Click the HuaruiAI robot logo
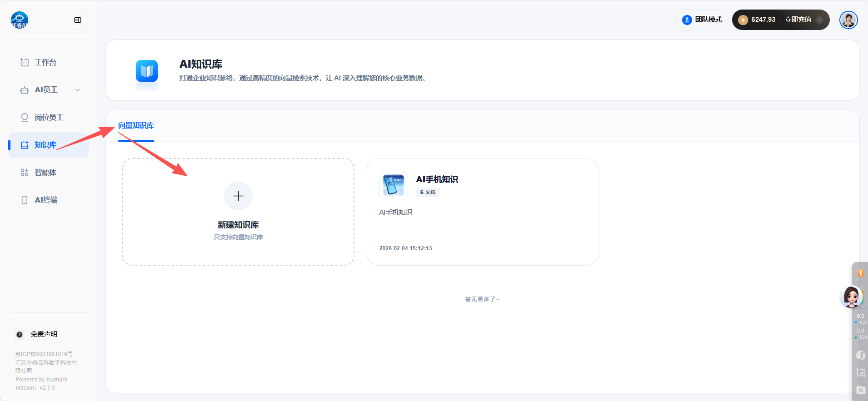Viewport: 868px width, 401px height. (x=20, y=20)
